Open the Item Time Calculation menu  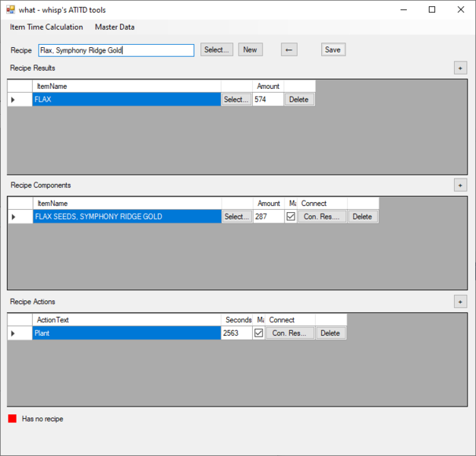(x=46, y=27)
